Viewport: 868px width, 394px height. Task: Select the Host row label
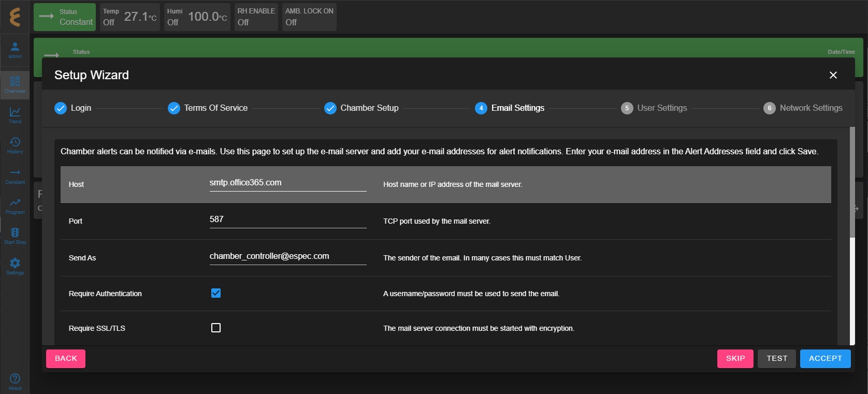tap(76, 184)
